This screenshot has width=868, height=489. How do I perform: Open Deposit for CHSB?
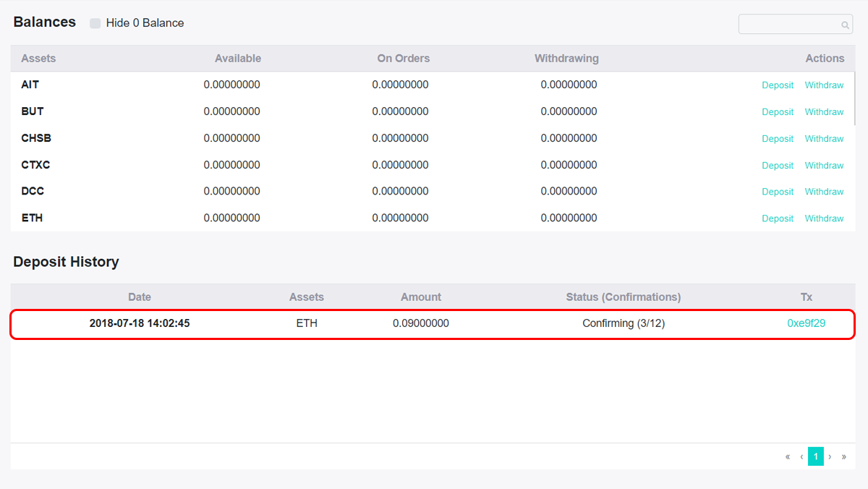point(778,139)
